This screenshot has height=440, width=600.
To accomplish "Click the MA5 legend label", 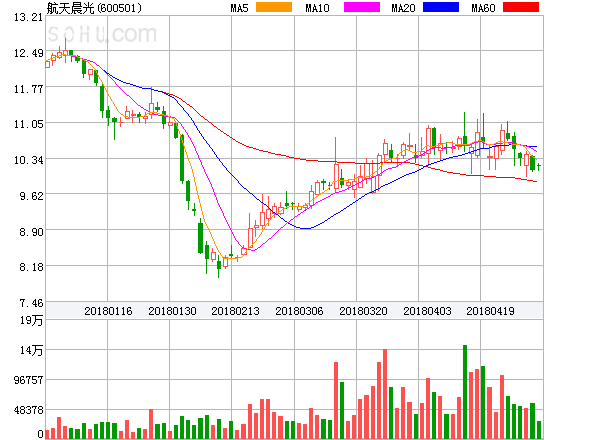I will (239, 8).
